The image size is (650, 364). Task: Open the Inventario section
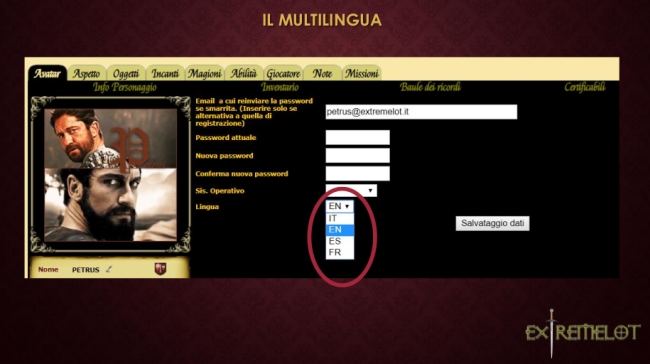[x=280, y=87]
